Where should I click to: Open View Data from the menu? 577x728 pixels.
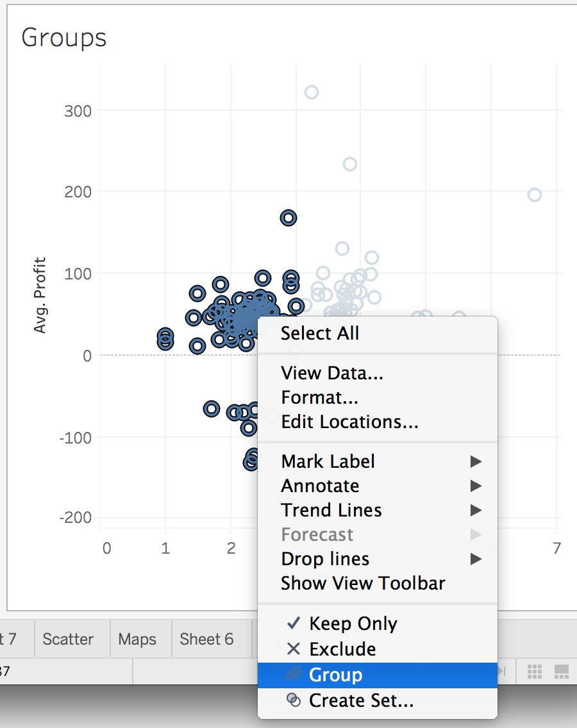[332, 373]
